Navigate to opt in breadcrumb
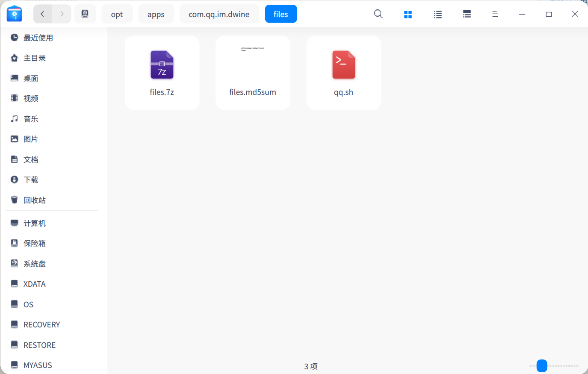Screen dimensions: 588x374 click(117, 15)
